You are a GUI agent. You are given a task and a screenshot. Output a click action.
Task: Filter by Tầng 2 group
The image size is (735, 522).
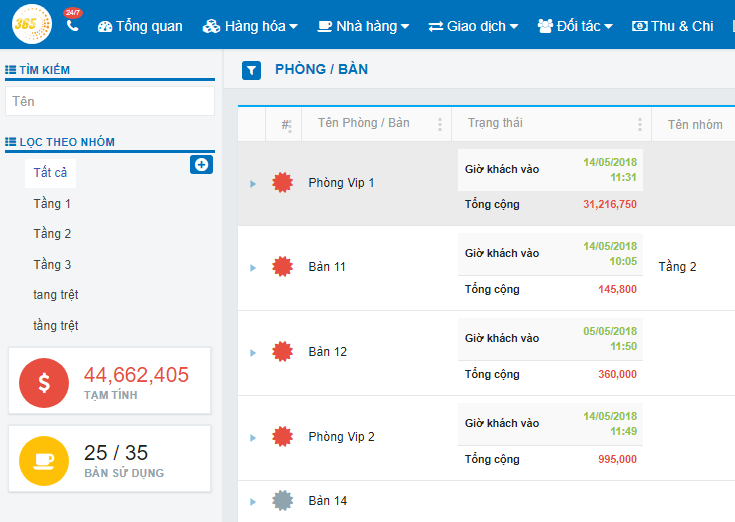click(x=52, y=234)
